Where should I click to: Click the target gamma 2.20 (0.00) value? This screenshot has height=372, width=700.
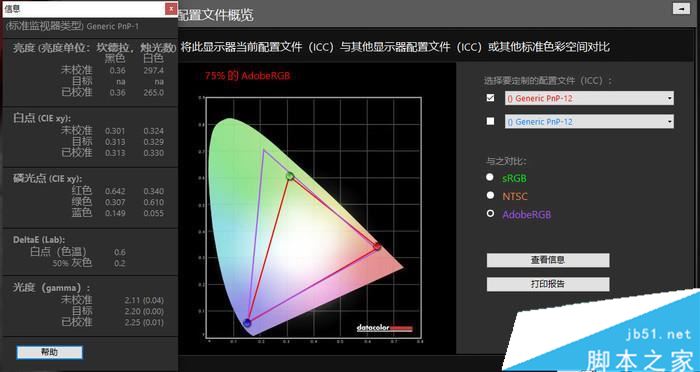(144, 311)
